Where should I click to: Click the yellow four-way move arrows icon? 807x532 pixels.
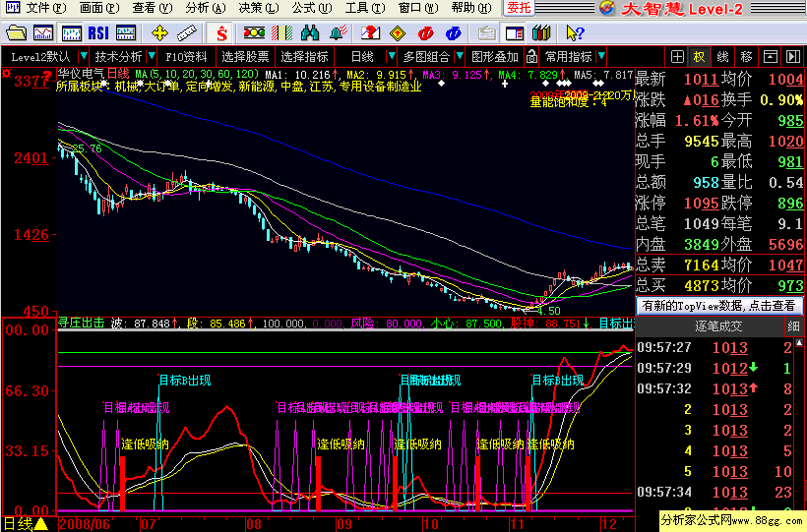click(159, 33)
